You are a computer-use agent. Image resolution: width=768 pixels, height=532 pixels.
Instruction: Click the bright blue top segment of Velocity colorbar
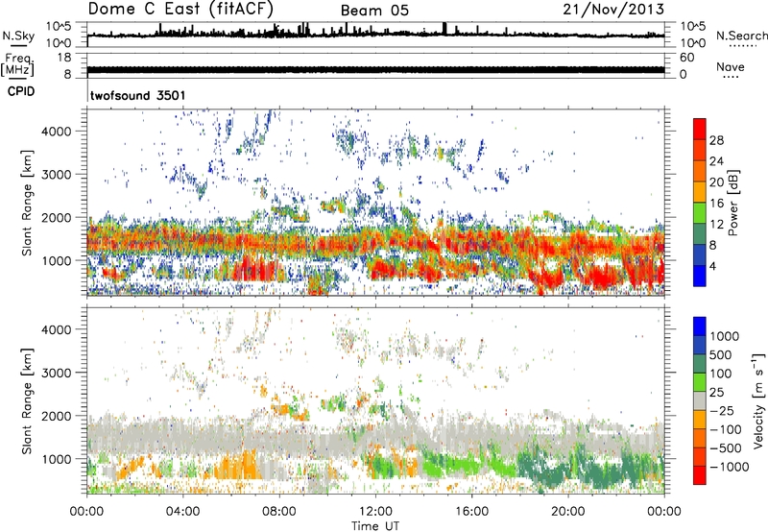pyautogui.click(x=700, y=326)
